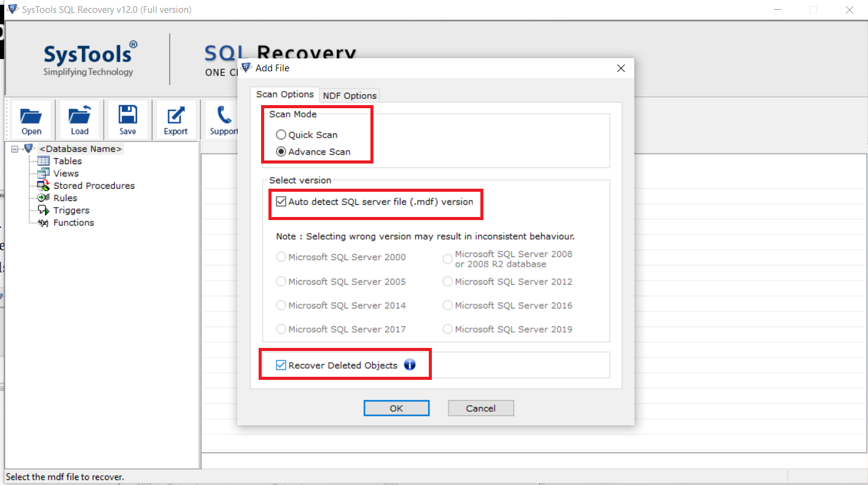
Task: Select the Advance Scan option
Action: tap(281, 152)
